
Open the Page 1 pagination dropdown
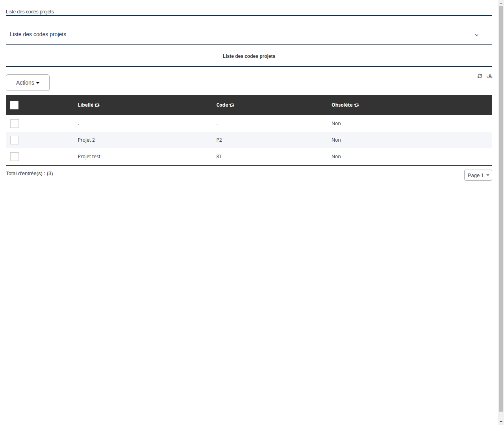point(478,175)
